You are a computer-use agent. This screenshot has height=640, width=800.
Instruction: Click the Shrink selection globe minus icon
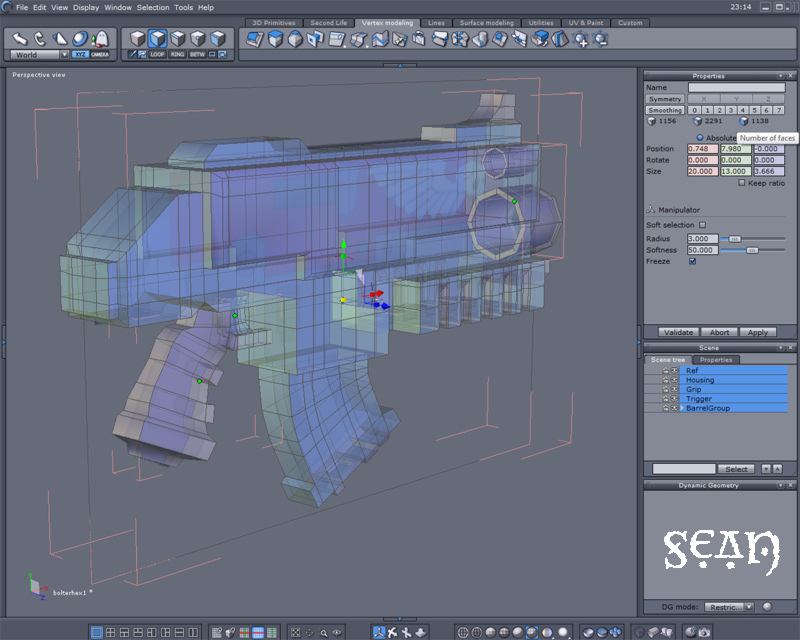601,39
